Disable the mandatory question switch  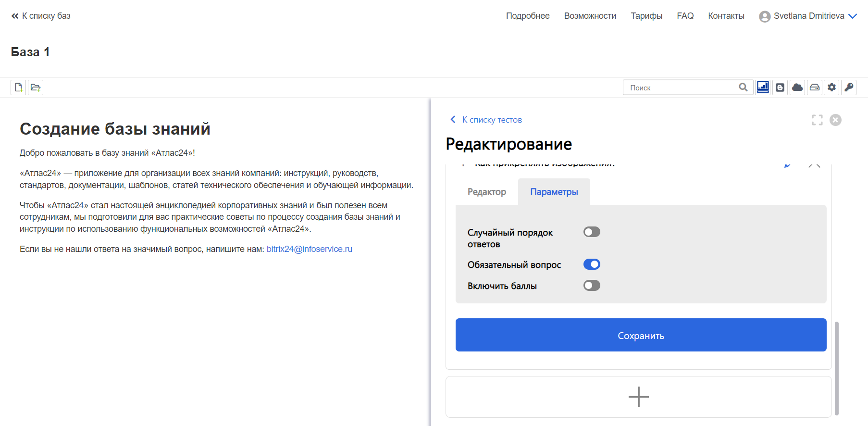click(x=592, y=264)
